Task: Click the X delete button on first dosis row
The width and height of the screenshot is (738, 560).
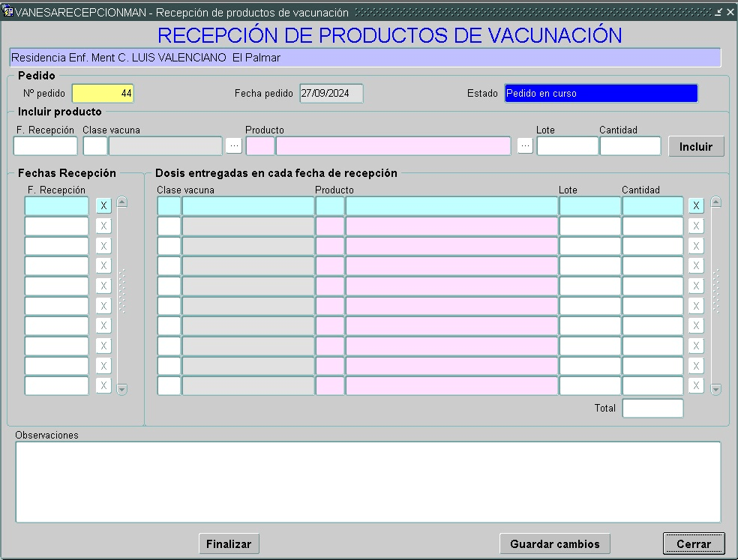Action: pyautogui.click(x=696, y=205)
